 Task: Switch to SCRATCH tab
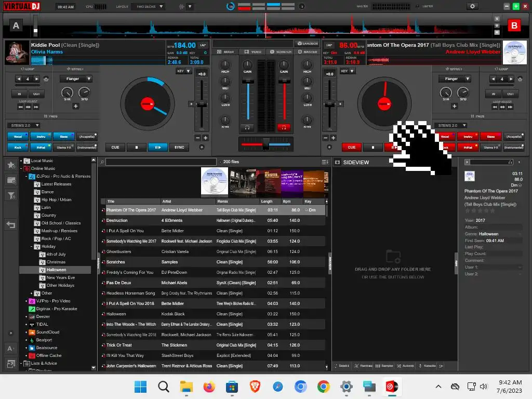point(281,52)
